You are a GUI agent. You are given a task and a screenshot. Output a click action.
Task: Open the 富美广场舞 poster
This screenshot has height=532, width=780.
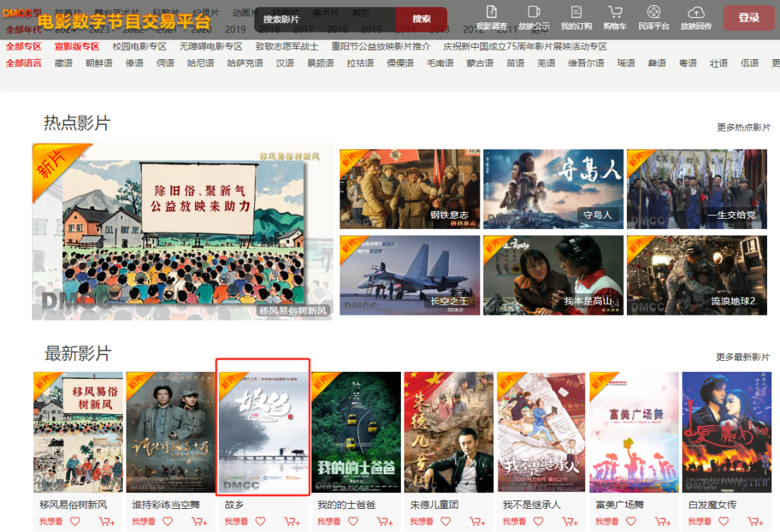click(634, 432)
